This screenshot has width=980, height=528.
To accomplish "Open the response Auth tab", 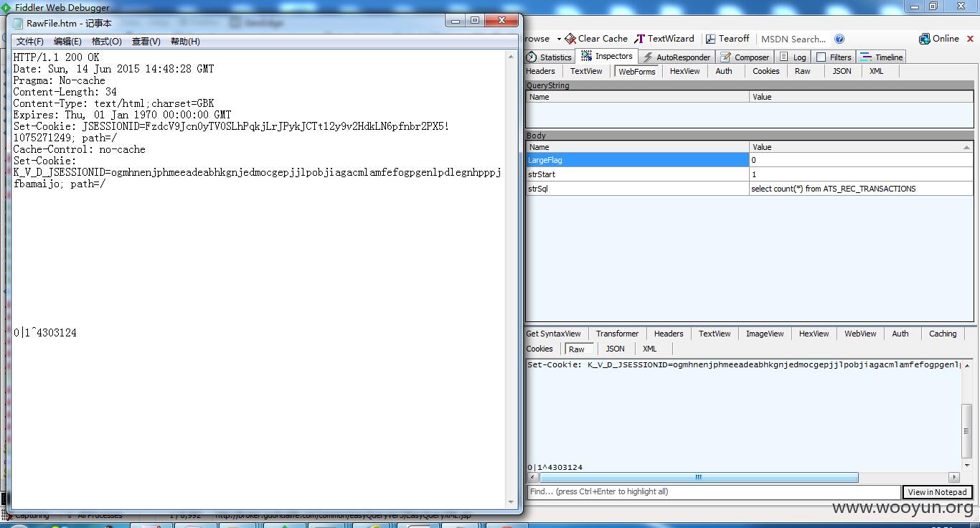I will pyautogui.click(x=900, y=334).
